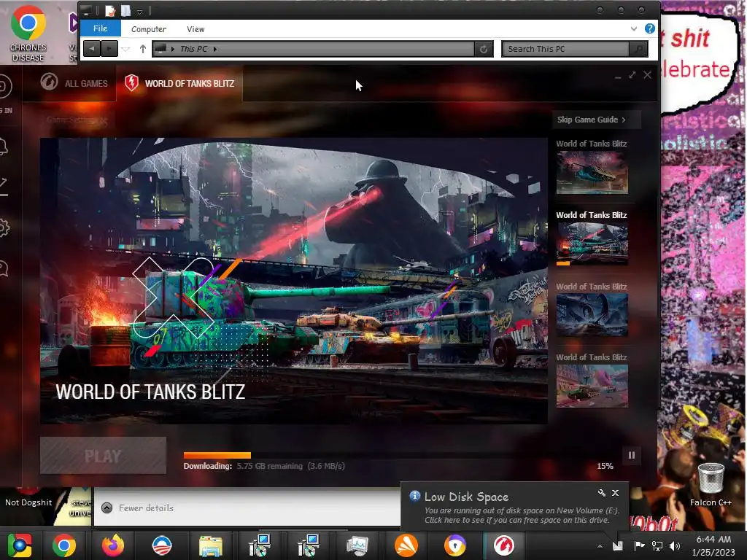Open blurred Game Settings link
Image resolution: width=747 pixels, height=560 pixels.
[76, 120]
